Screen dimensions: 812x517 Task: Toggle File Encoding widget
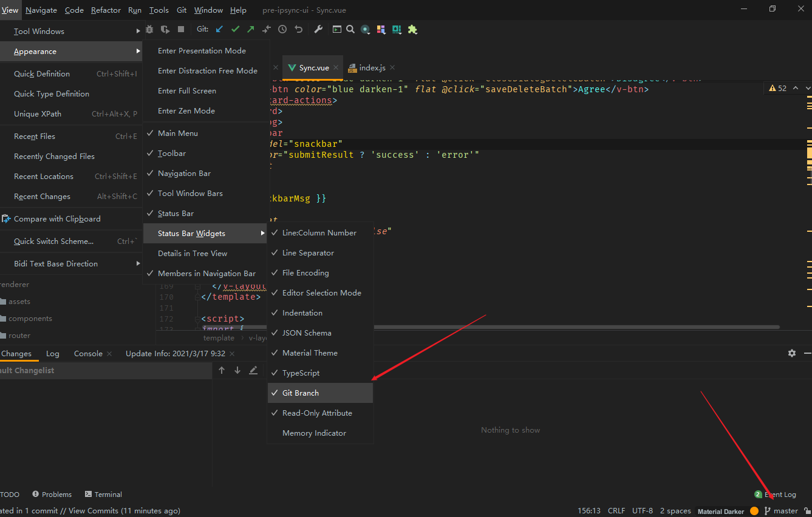tap(320, 273)
